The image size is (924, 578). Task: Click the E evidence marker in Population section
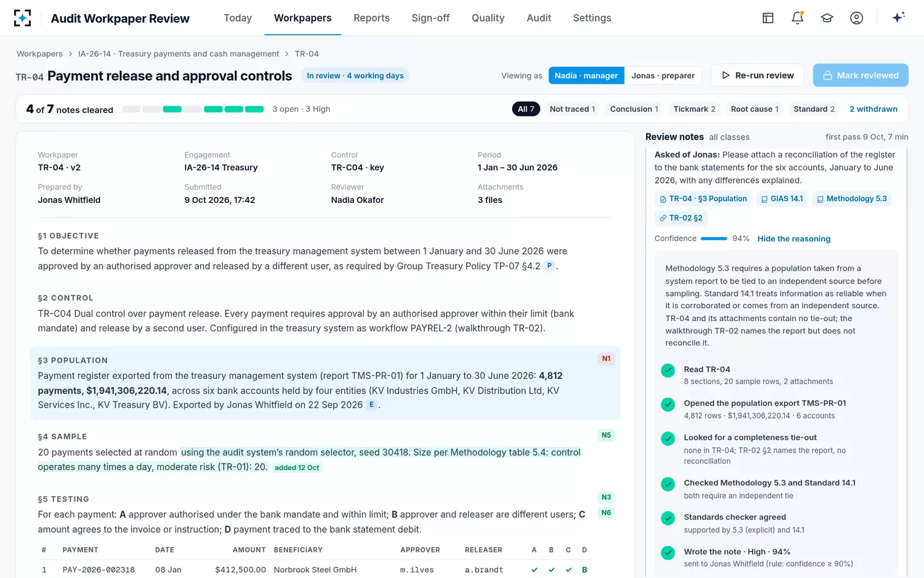tap(372, 405)
